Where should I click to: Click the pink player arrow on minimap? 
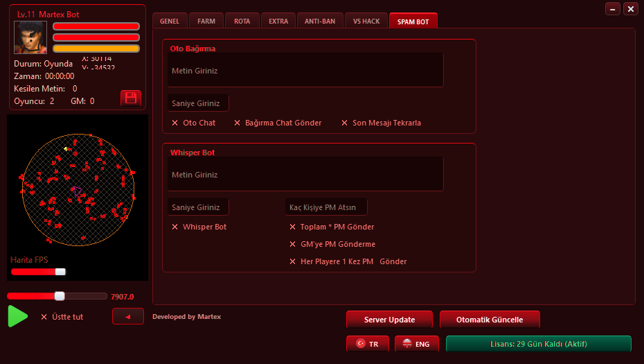tap(77, 191)
